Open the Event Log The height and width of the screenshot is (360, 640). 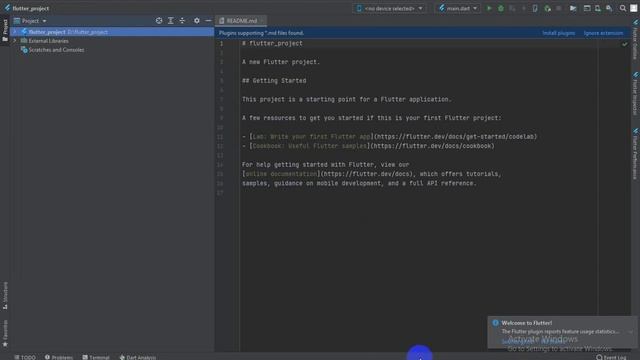click(x=611, y=357)
